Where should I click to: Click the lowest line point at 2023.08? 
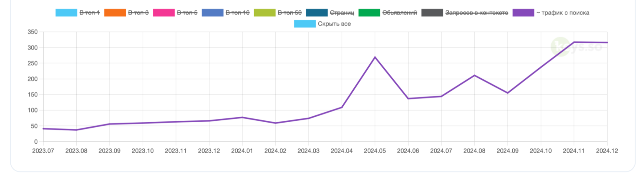[76, 130]
